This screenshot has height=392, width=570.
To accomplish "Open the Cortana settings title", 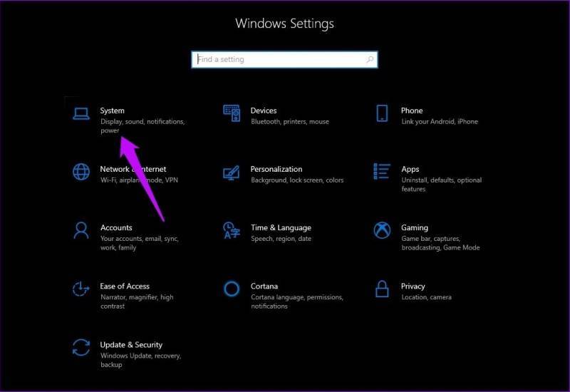I will point(264,287).
